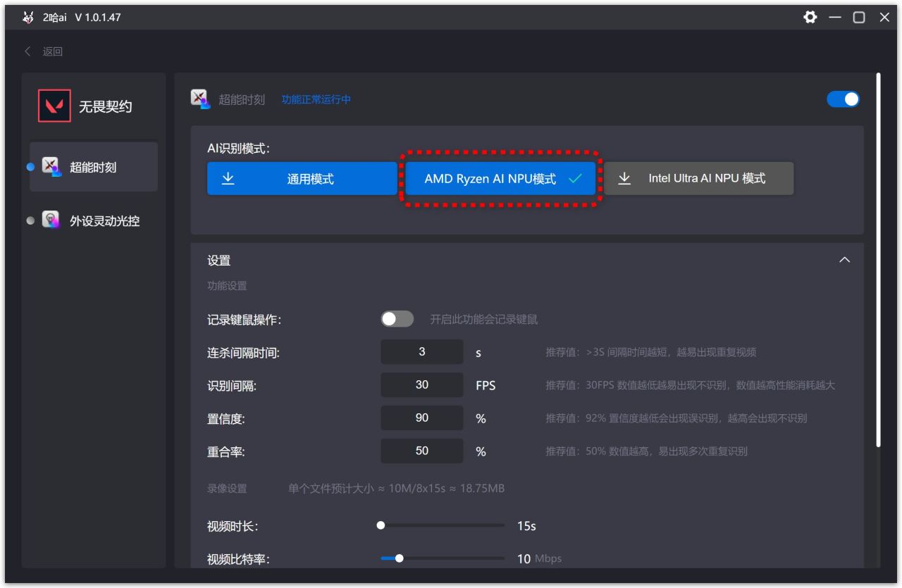The width and height of the screenshot is (902, 588).
Task: Click the 单个文件预计大小 estimate text
Action: [396, 489]
